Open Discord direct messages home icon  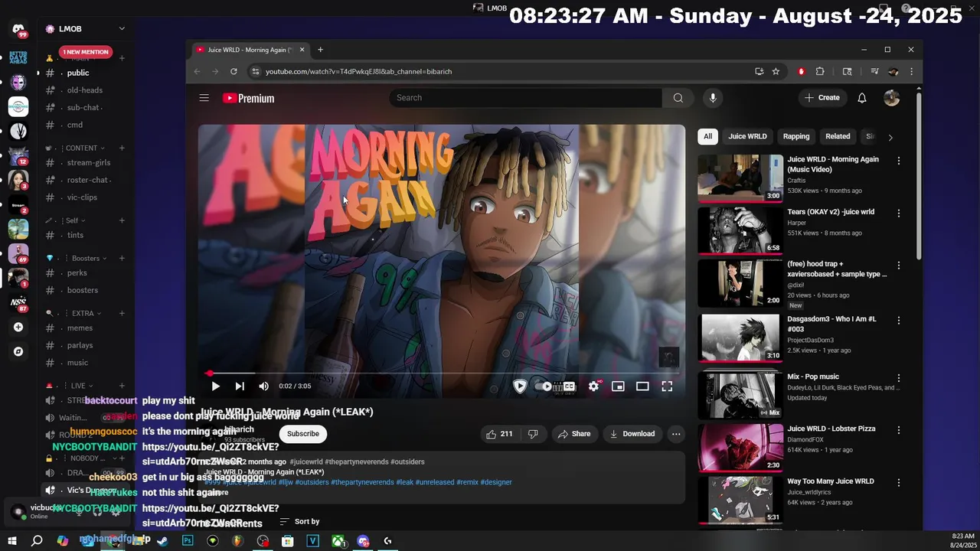pos(18,29)
